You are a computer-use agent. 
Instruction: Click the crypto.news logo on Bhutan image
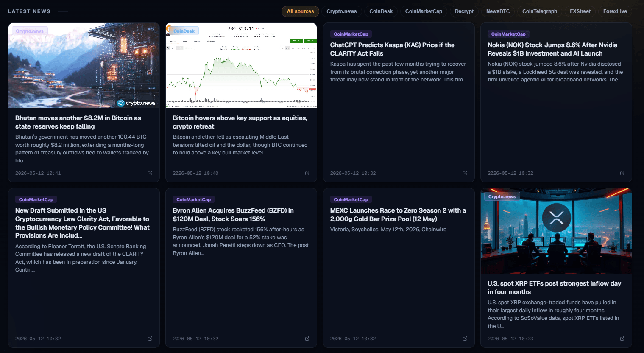tap(137, 103)
